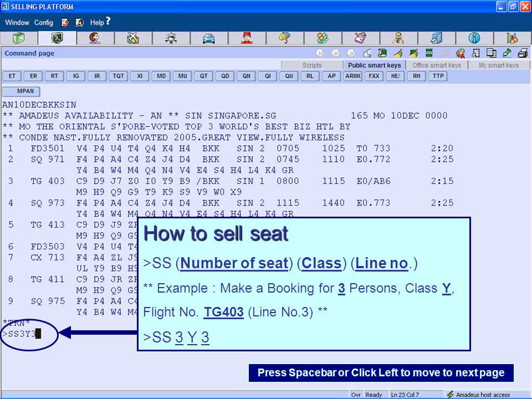Open the Window menu
532x399 pixels.
tap(17, 22)
